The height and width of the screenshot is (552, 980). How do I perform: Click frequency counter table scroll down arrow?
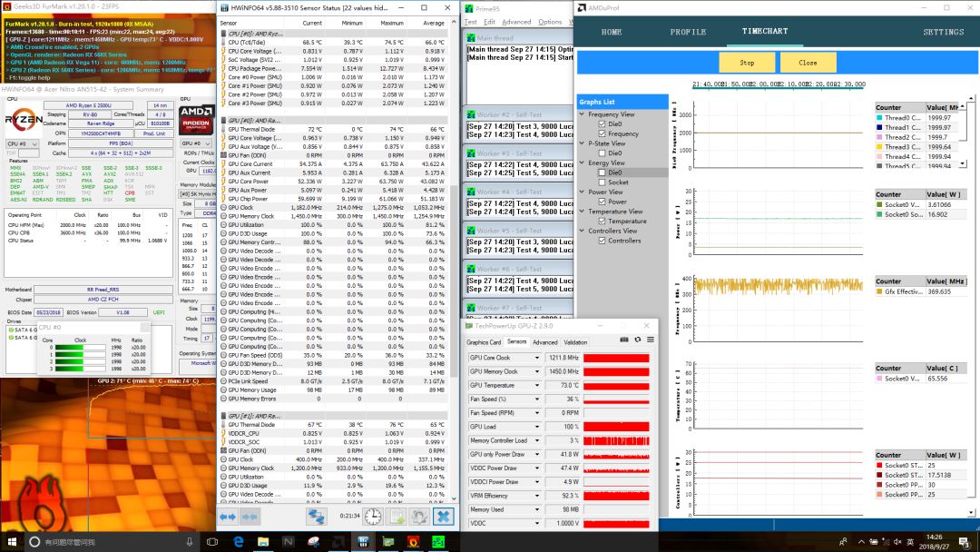coord(963,163)
